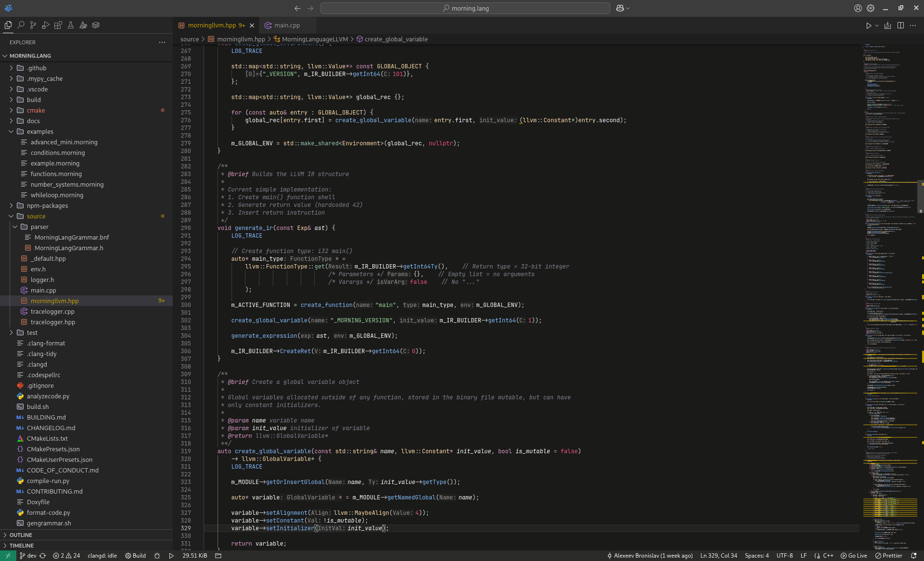Switch to the main.cpp tab
The width and height of the screenshot is (924, 561).
pyautogui.click(x=287, y=25)
